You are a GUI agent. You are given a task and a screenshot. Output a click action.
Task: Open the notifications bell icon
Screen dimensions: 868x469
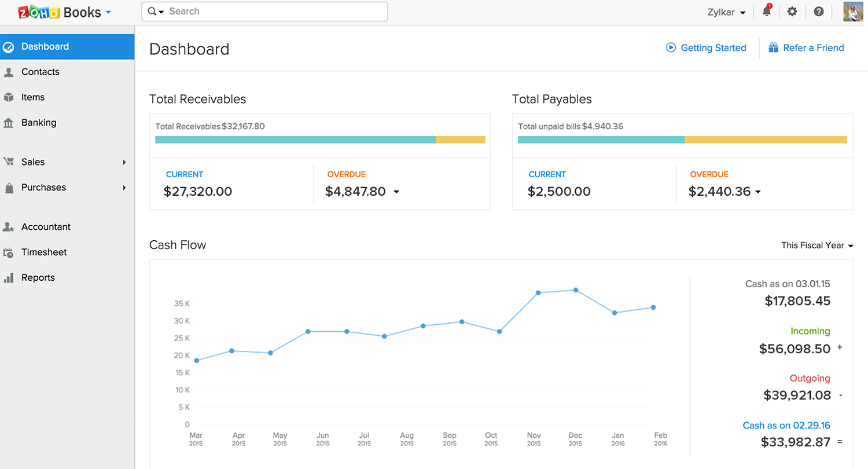(767, 12)
